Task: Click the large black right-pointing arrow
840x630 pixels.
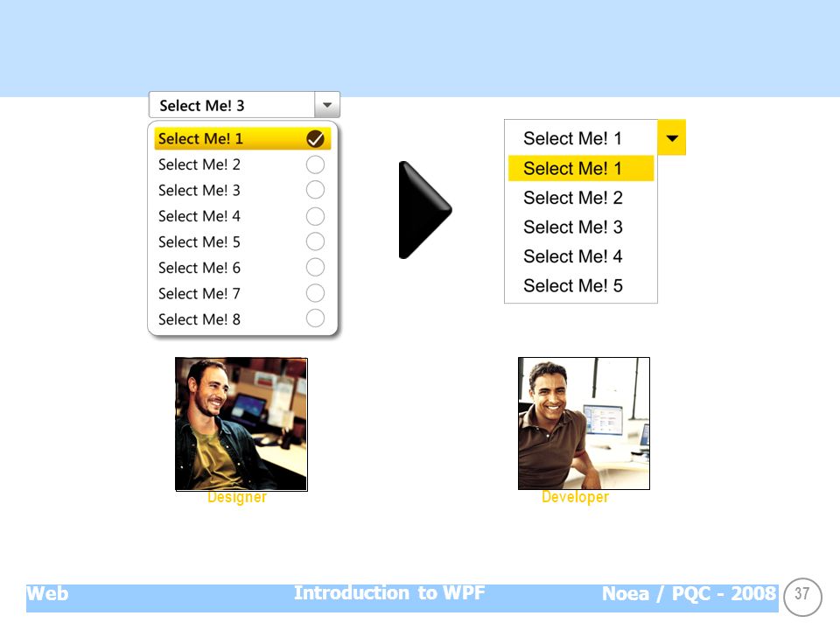Action: [x=425, y=210]
